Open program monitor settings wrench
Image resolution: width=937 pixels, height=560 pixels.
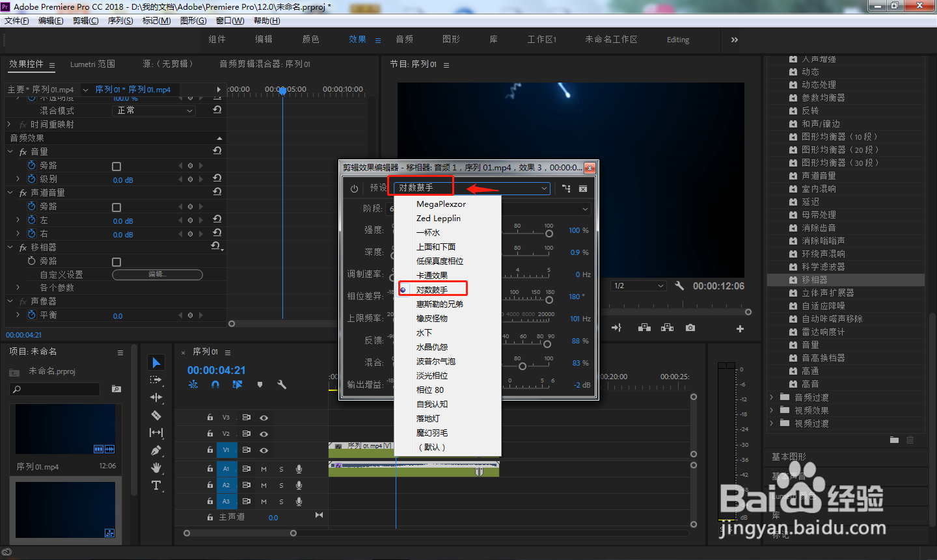pyautogui.click(x=679, y=286)
